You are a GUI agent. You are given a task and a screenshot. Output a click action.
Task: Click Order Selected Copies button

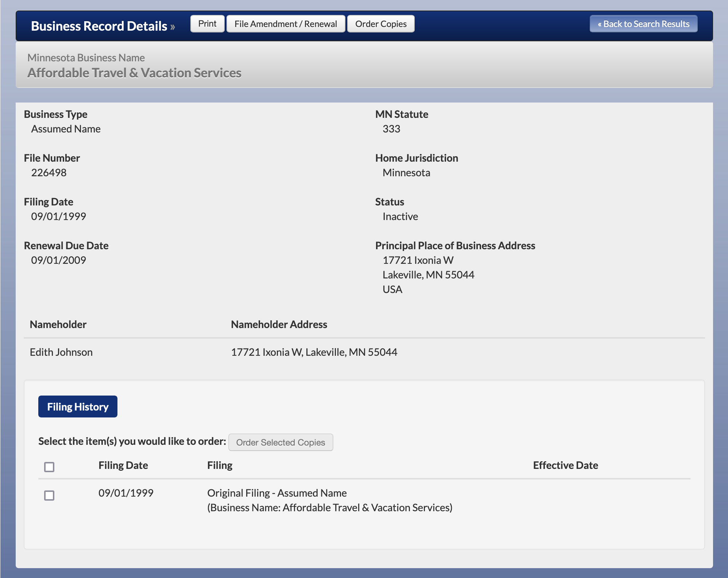(280, 442)
